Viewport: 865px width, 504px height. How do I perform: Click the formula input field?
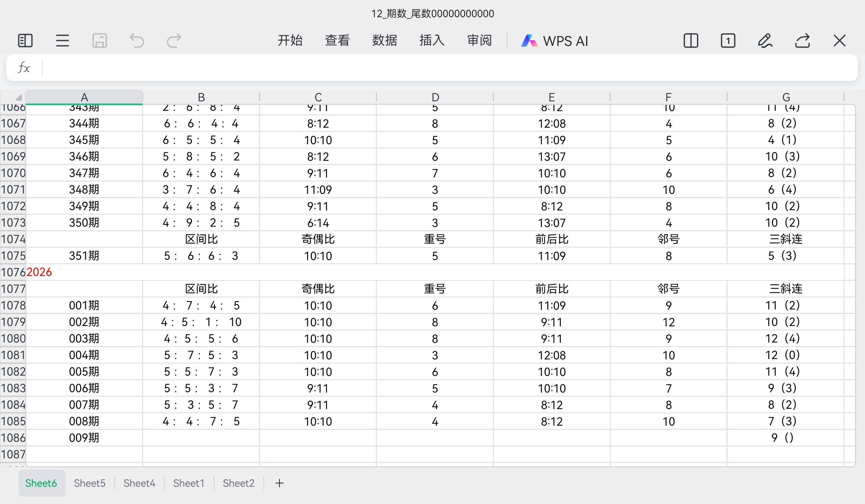point(412,67)
